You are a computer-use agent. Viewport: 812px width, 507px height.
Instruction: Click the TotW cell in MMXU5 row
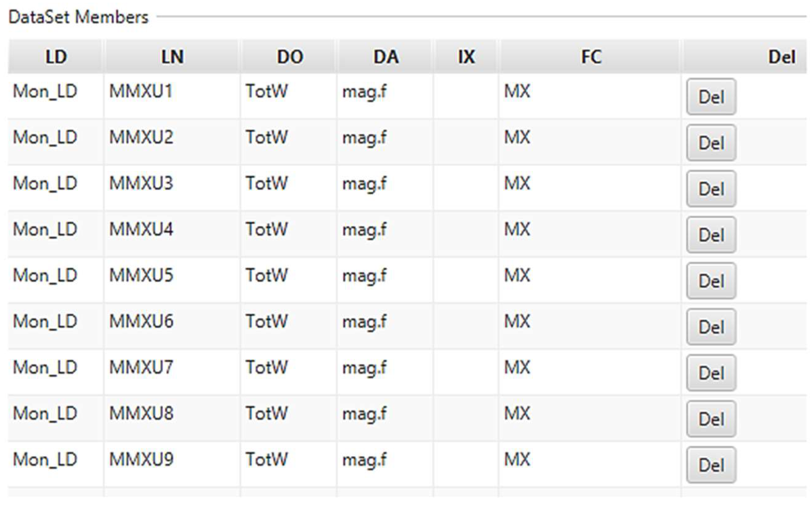click(266, 276)
